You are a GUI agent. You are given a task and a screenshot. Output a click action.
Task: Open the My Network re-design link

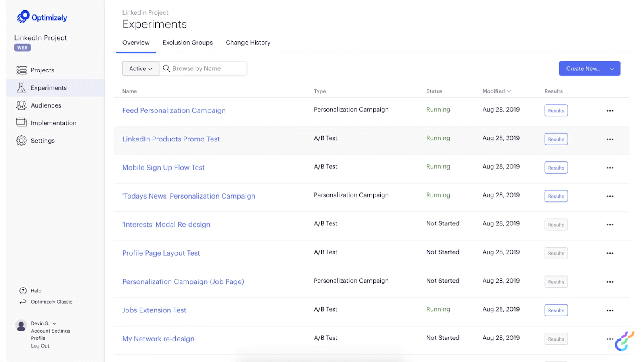tap(158, 339)
